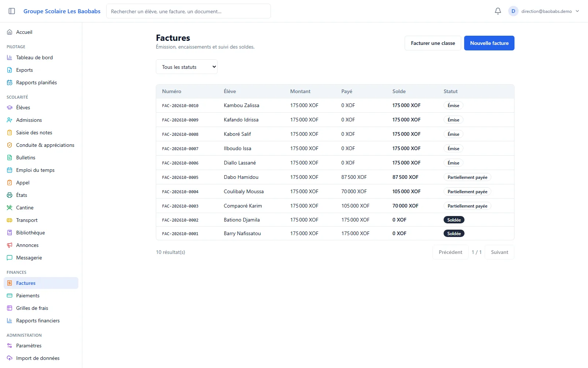This screenshot has height=368, width=588.
Task: Focus the student and invoice search field
Action: click(189, 11)
